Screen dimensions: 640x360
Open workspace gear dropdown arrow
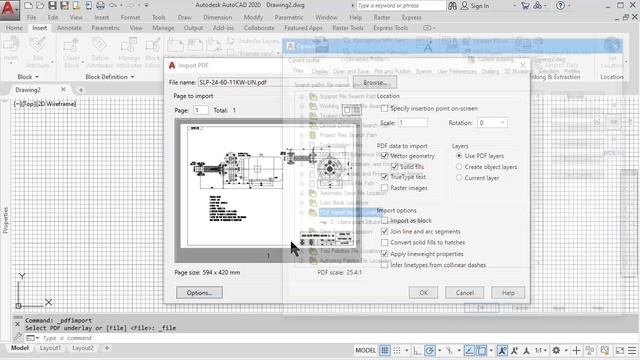pyautogui.click(x=566, y=351)
